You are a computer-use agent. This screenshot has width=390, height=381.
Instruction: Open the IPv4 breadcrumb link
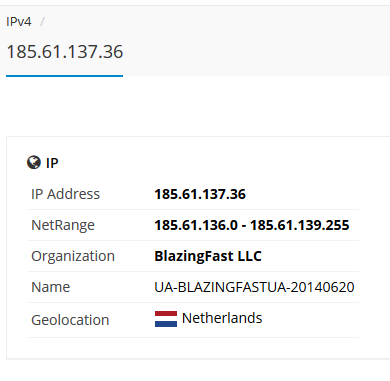(x=19, y=22)
